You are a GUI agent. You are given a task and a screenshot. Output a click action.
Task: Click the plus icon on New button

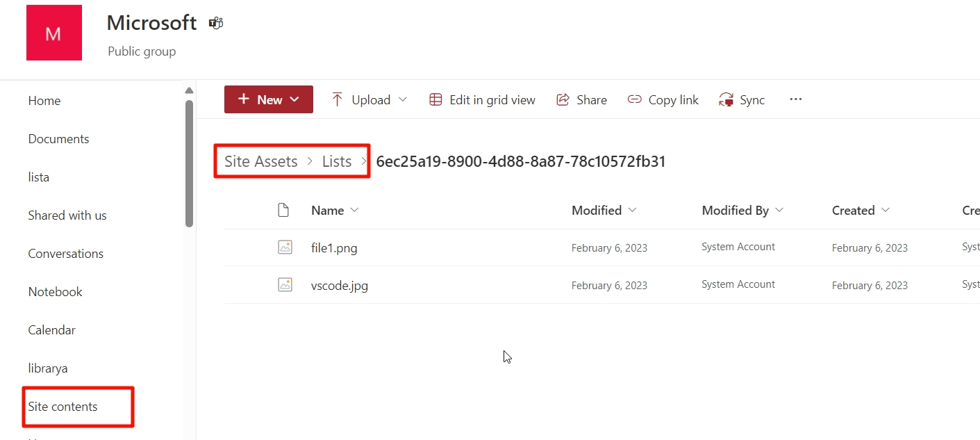244,99
